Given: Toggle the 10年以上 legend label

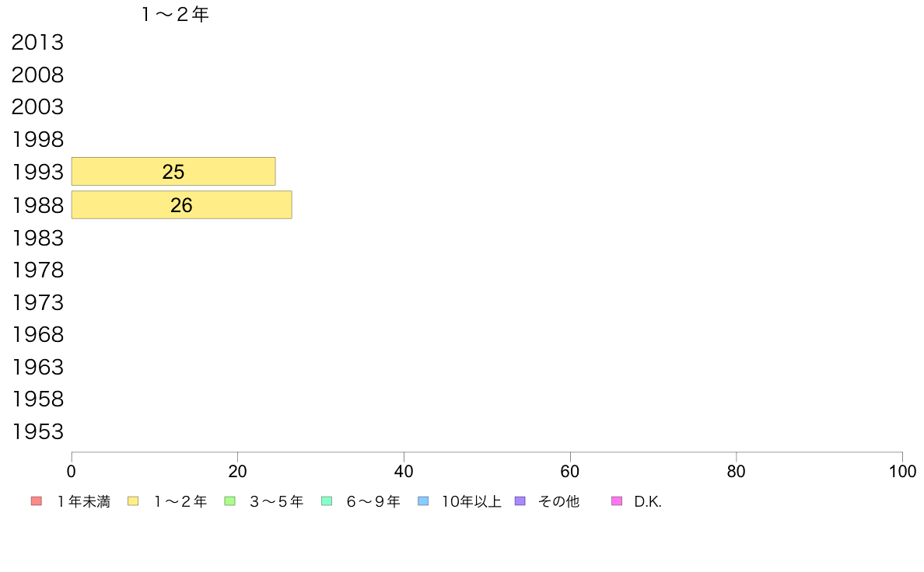Looking at the screenshot, I should (x=471, y=502).
